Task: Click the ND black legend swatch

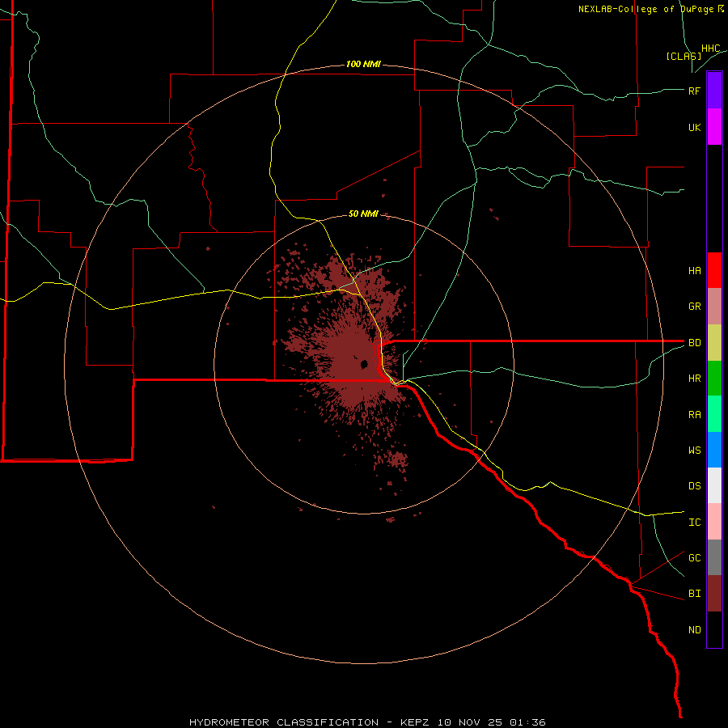Action: click(714, 629)
